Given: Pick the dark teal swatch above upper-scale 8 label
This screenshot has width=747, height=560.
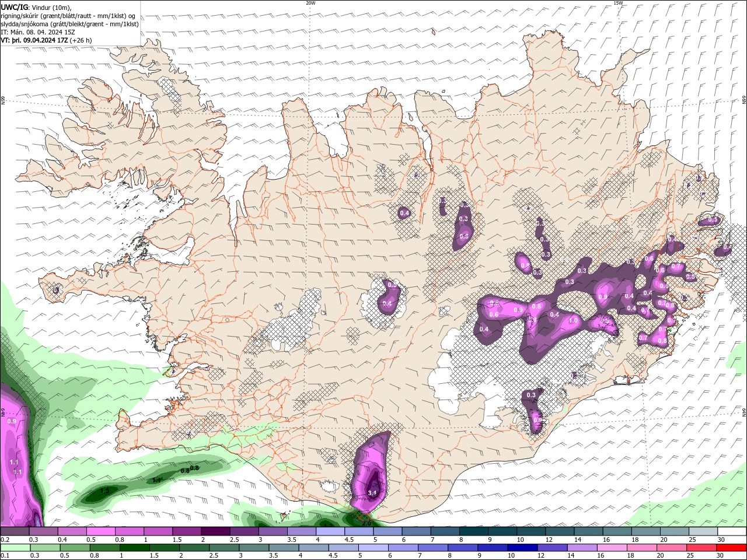Looking at the screenshot, I should point(474,531).
